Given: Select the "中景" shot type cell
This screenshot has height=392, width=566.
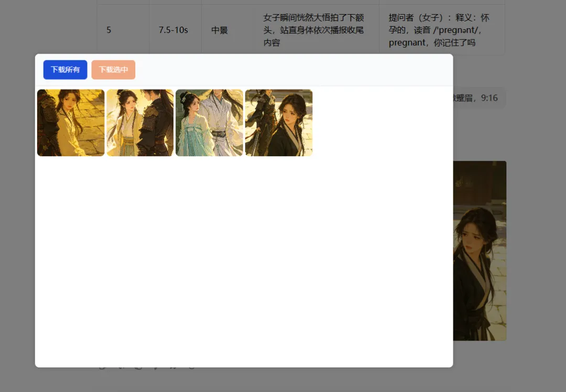Looking at the screenshot, I should click(228, 30).
